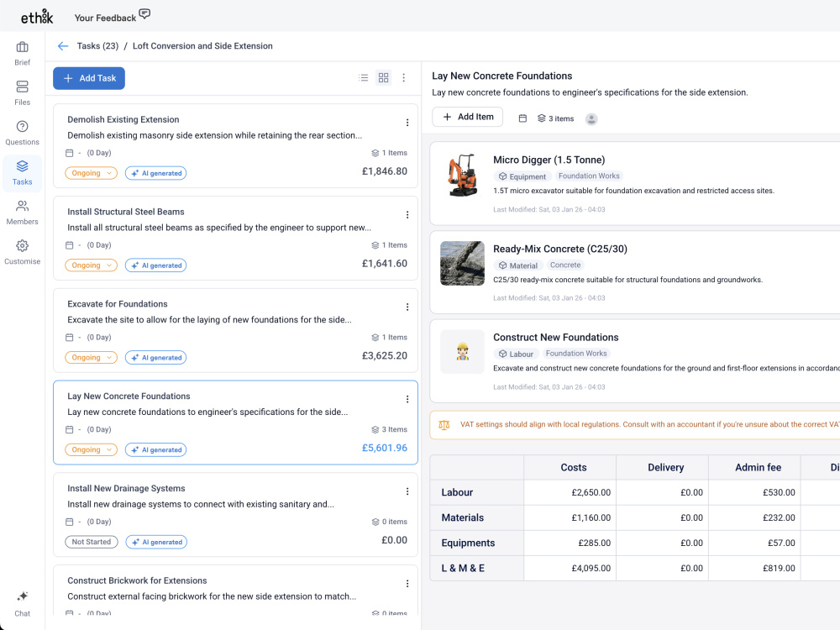
Task: Switch to grid view layout
Action: pos(384,78)
